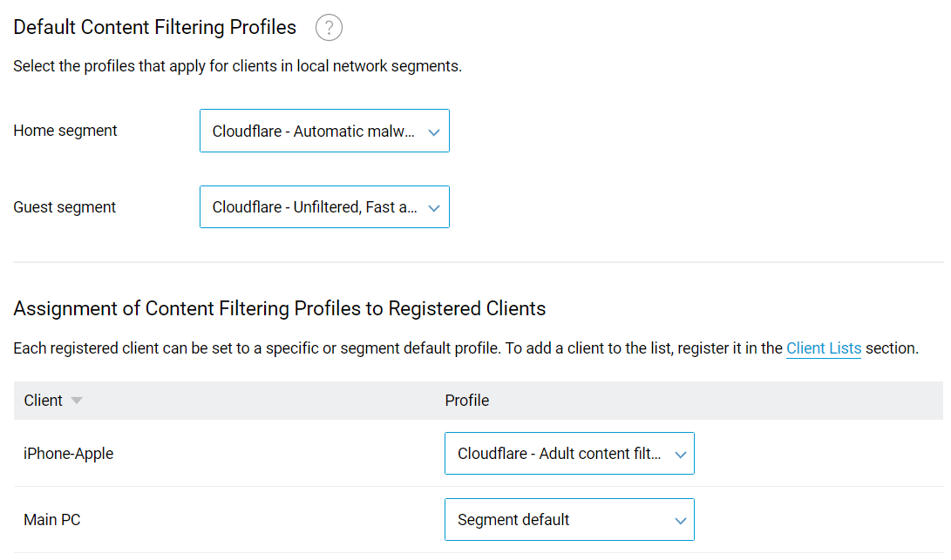Click the iPhone-Apple profile chevron arrow
Viewport: 951px width, 560px height.
point(680,454)
